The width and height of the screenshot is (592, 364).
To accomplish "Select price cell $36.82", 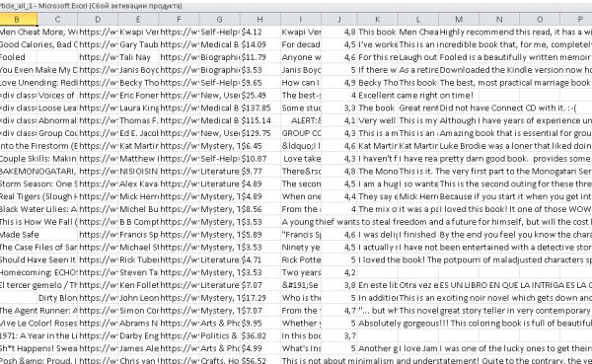I will pyautogui.click(x=260, y=335).
